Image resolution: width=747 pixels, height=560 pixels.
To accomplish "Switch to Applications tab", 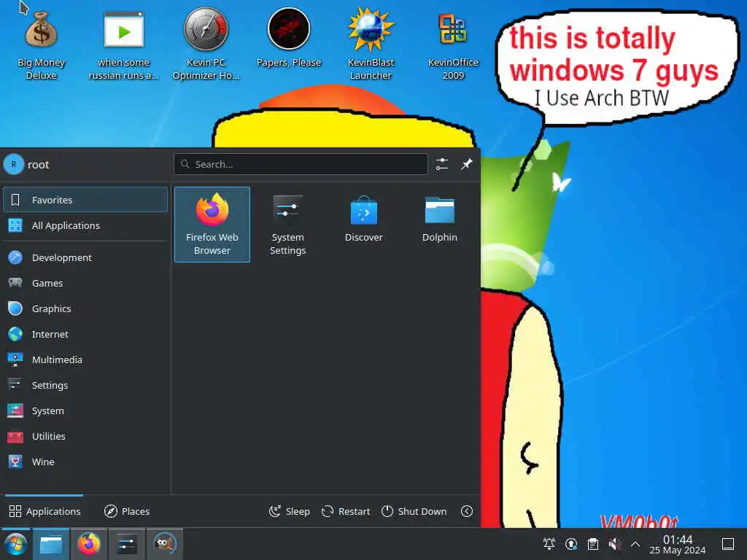I will (44, 511).
